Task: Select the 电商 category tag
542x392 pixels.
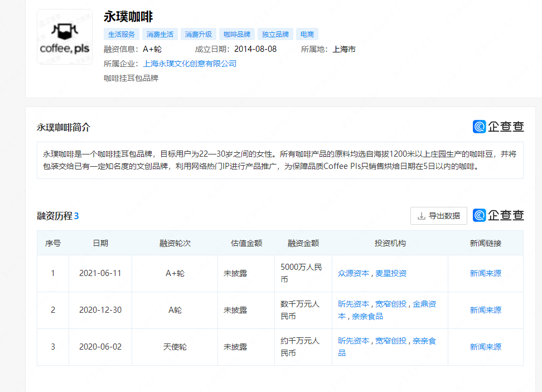Action: 306,34
